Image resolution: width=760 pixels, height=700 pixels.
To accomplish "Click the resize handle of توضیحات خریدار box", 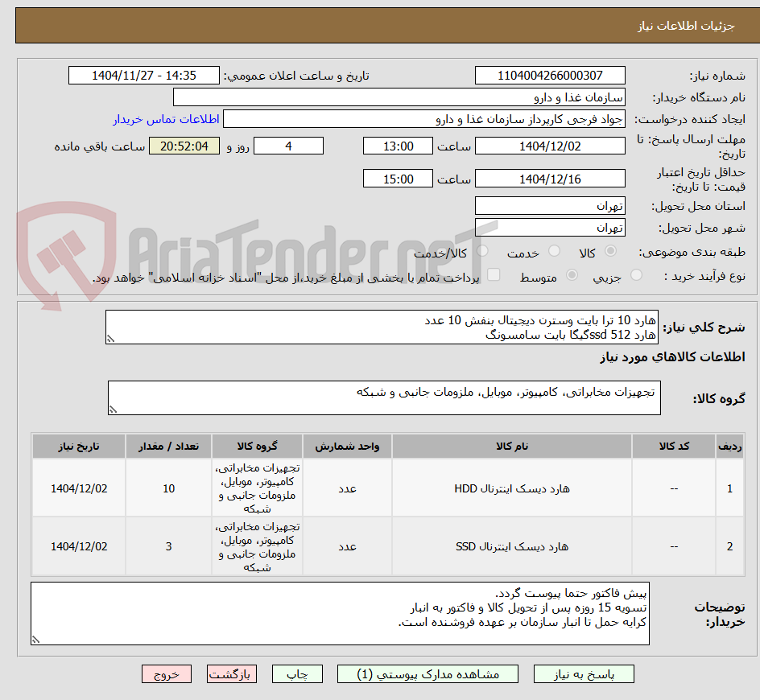I will coord(36,640).
